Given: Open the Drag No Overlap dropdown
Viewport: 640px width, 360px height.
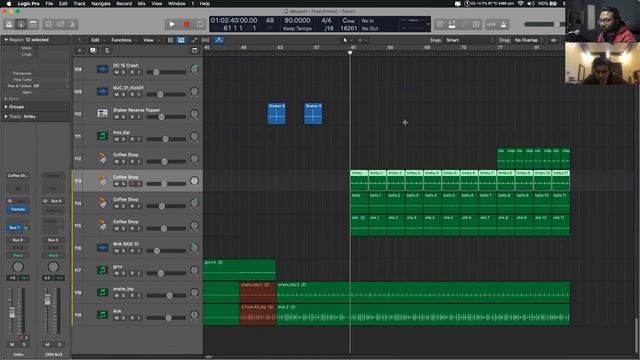Looking at the screenshot, I should point(529,40).
